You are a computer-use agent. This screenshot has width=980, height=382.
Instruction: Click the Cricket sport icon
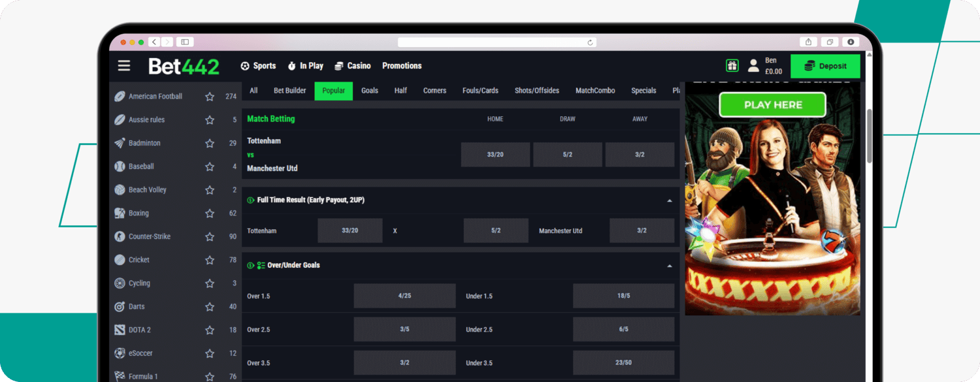point(120,259)
